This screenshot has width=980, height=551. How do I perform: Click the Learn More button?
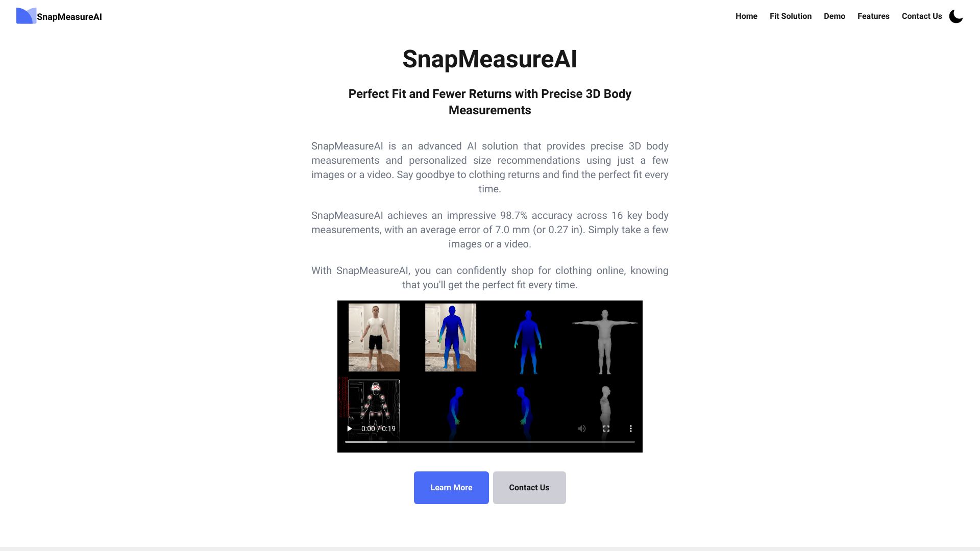[451, 487]
